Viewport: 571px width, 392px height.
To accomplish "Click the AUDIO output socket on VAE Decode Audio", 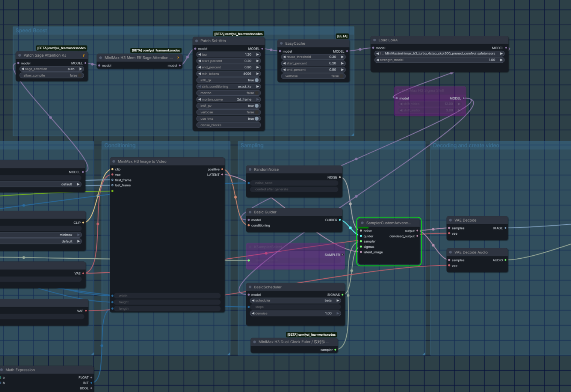I will click(505, 260).
